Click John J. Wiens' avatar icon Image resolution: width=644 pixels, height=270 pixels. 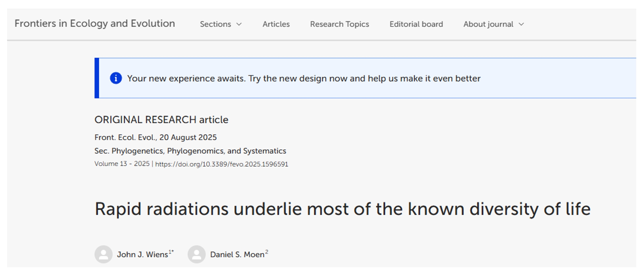[x=103, y=254]
